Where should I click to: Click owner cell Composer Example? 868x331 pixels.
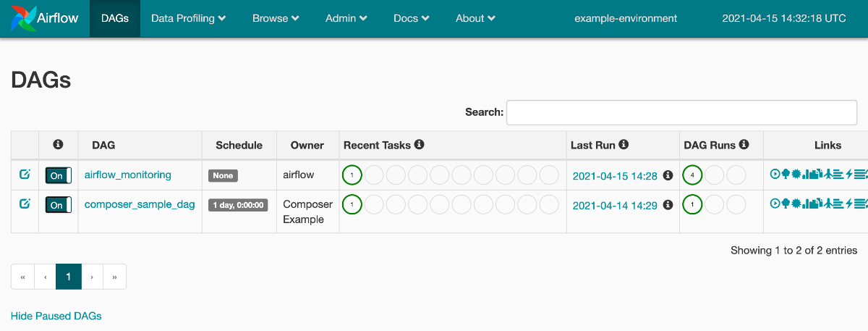[308, 211]
